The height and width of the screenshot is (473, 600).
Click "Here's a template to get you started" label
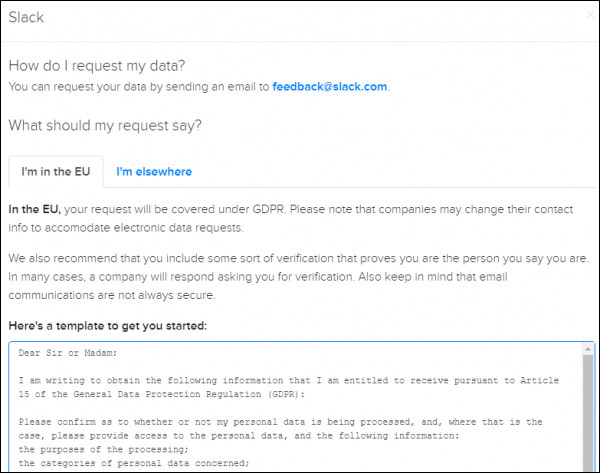point(107,325)
